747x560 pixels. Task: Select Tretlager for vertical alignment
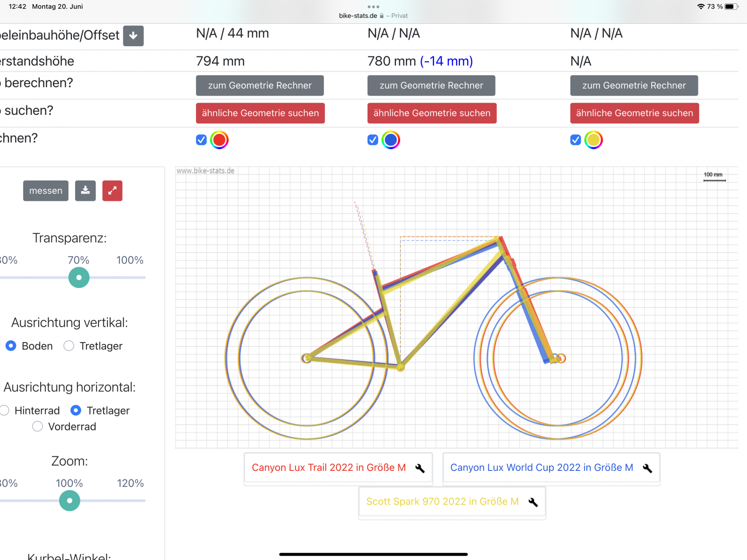69,346
